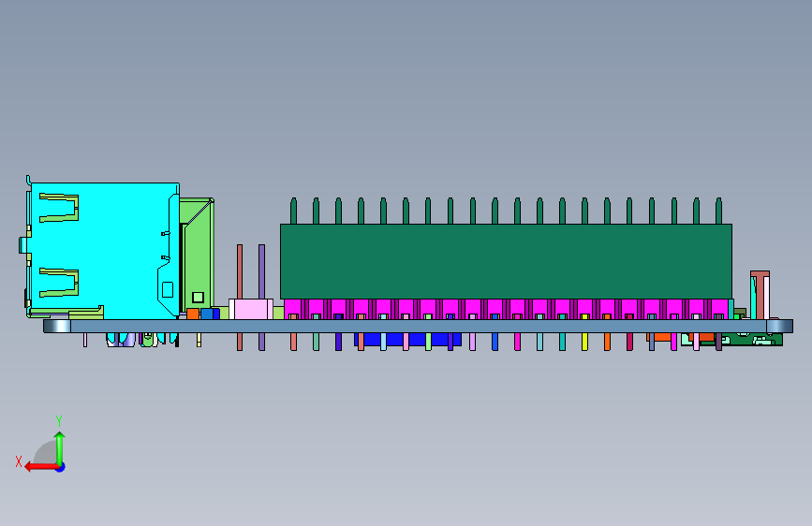Click the red X axis arrow
Screen dimensions: 812x526
(40, 467)
